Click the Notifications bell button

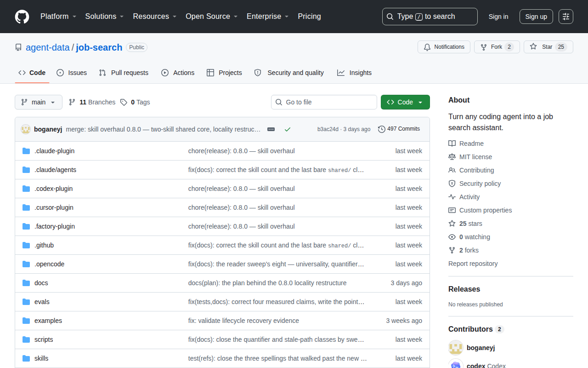[444, 47]
